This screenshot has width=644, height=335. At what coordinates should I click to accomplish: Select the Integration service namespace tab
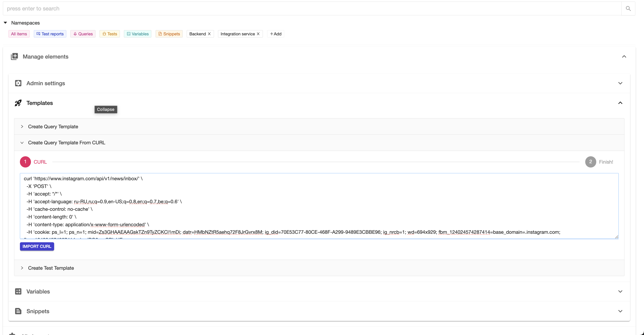pos(237,34)
